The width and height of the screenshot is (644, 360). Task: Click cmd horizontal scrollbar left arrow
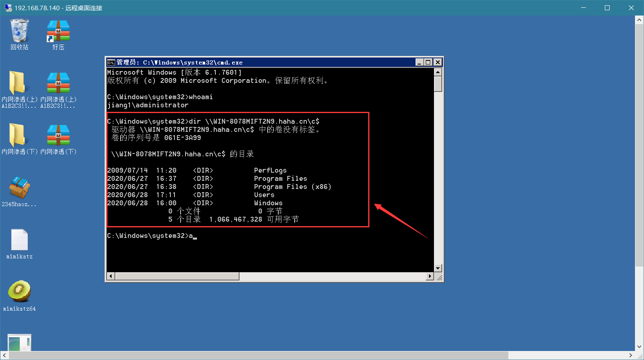tap(111, 276)
